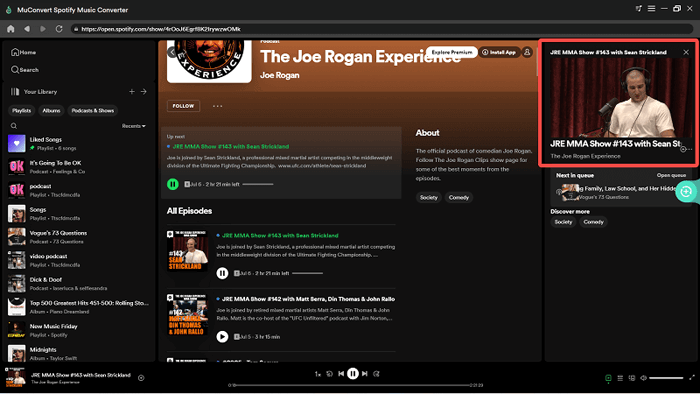Viewport: 700px width, 394px height.
Task: Open the converting list music icon
Action: 638,8
